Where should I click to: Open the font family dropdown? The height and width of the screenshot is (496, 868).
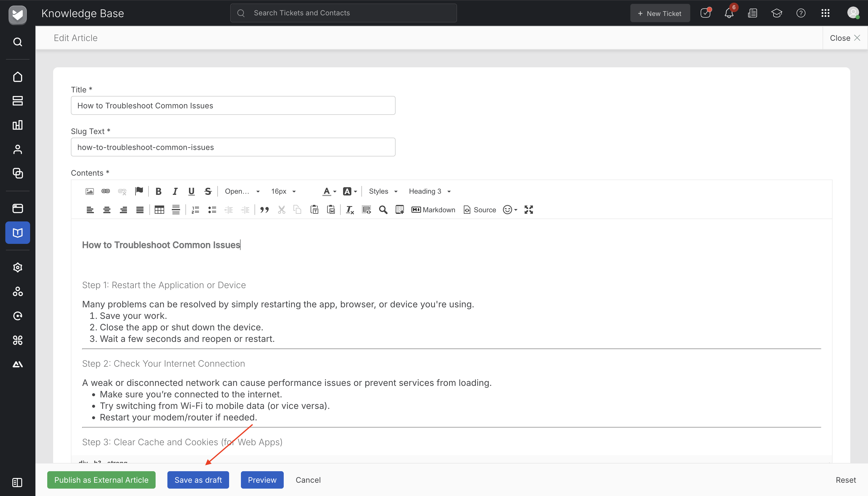pyautogui.click(x=242, y=191)
